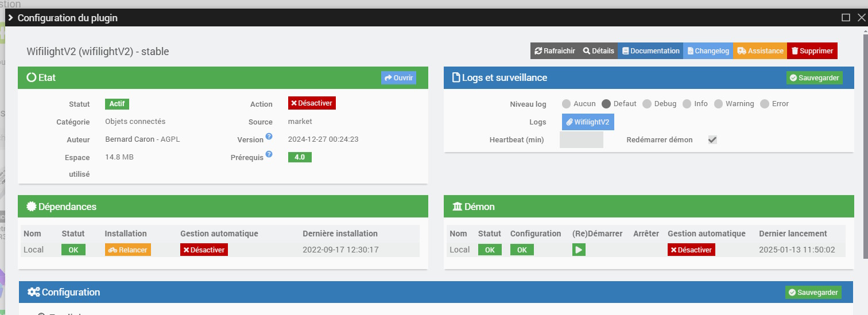Click the green Actif status badge
Viewport: 868px width, 315px height.
coord(117,104)
